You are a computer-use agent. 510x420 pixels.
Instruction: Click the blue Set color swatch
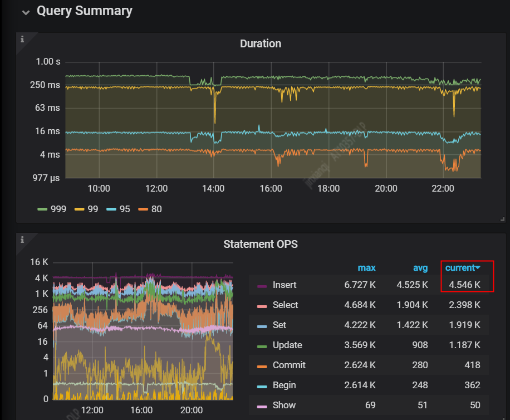[x=262, y=326]
